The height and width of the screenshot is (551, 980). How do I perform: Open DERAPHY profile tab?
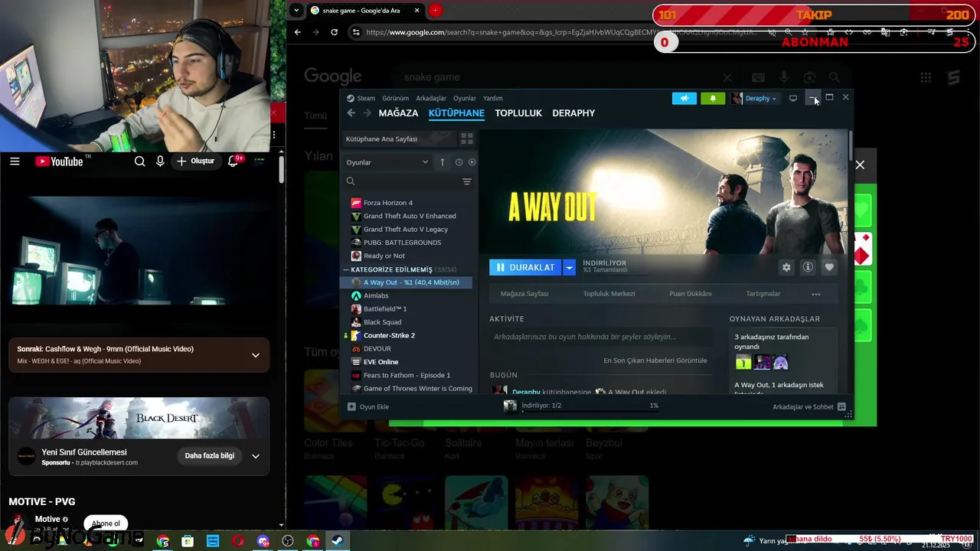tap(573, 113)
